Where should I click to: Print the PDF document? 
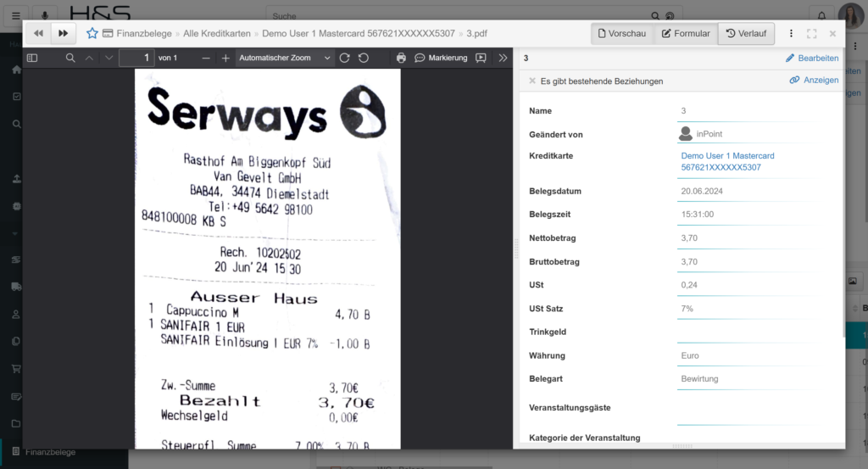[x=401, y=58]
